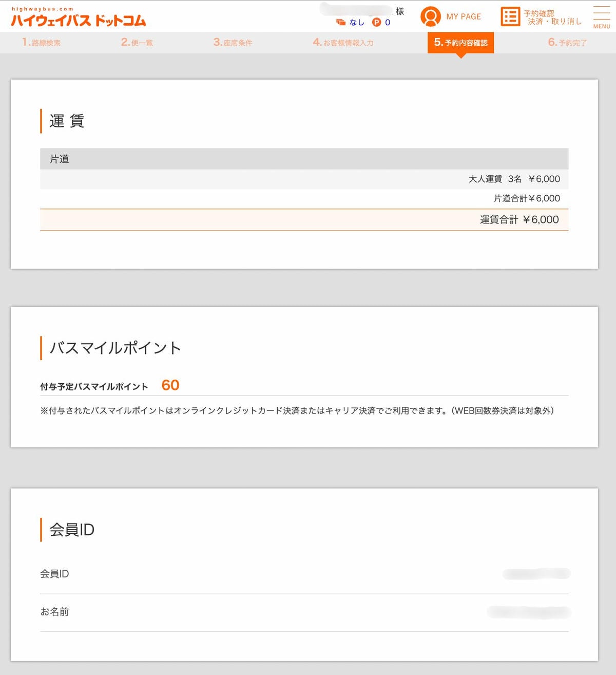The width and height of the screenshot is (616, 675).
Task: Go to step 4. お客様情報入力
Action: (343, 43)
